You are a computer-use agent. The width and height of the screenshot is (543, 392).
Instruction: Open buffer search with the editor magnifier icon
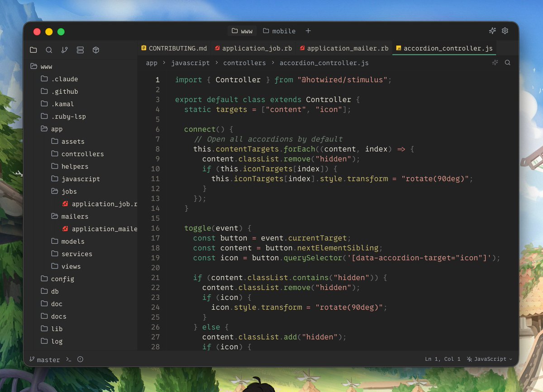(x=507, y=63)
